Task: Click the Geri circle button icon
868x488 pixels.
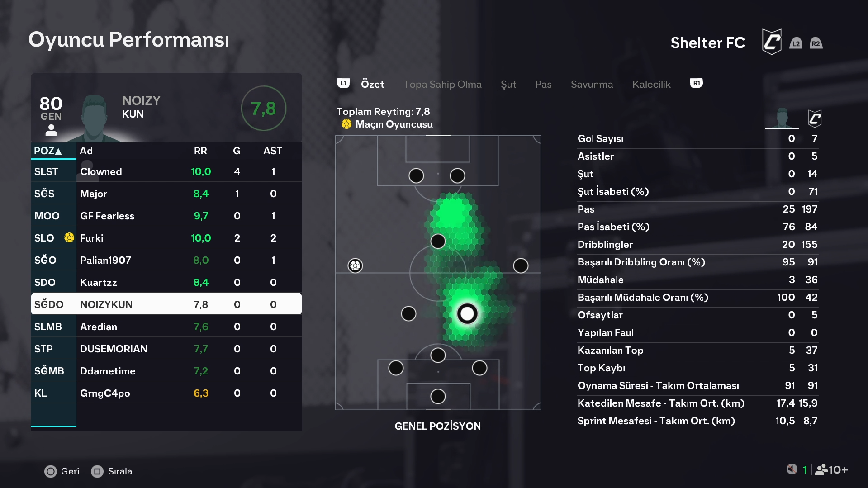Action: [51, 471]
